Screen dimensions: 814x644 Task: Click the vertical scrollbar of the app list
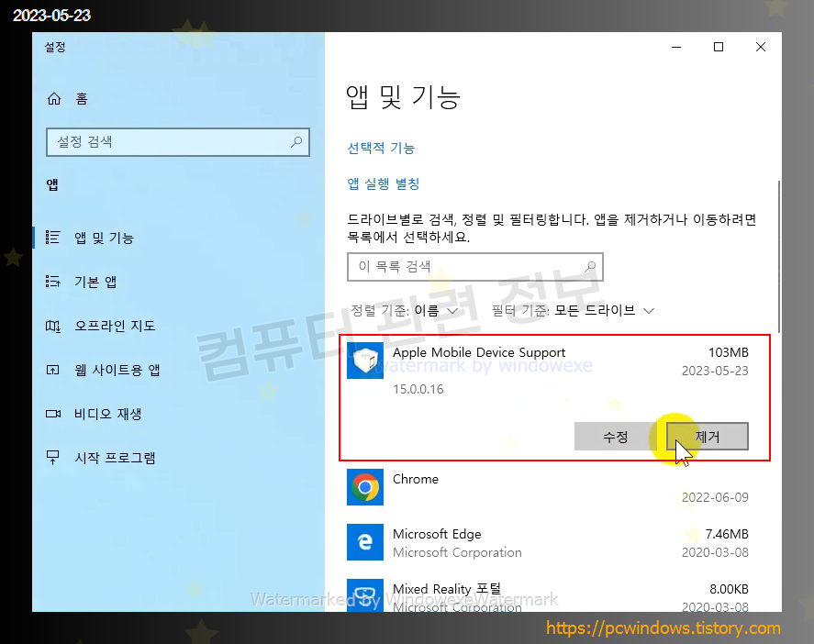click(x=779, y=257)
